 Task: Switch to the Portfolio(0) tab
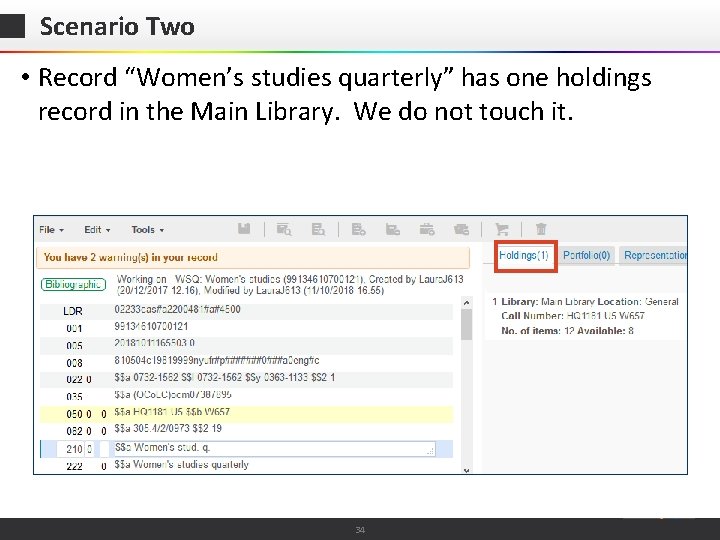pos(586,256)
